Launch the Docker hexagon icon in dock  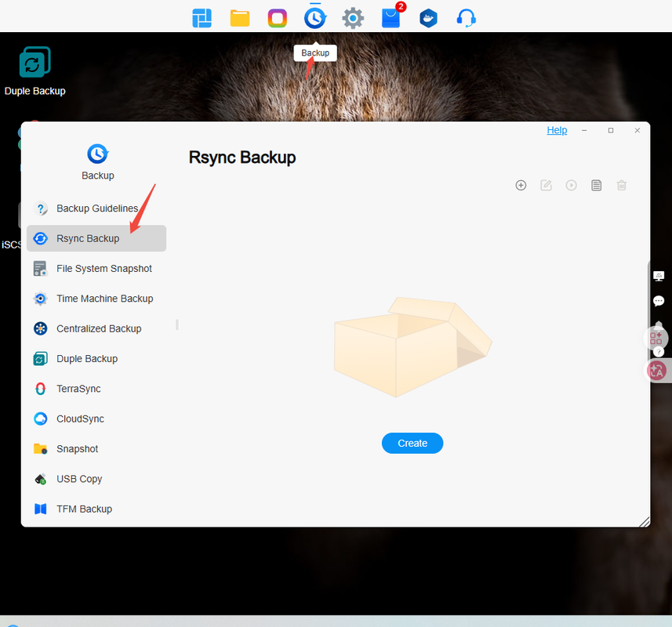pyautogui.click(x=428, y=18)
